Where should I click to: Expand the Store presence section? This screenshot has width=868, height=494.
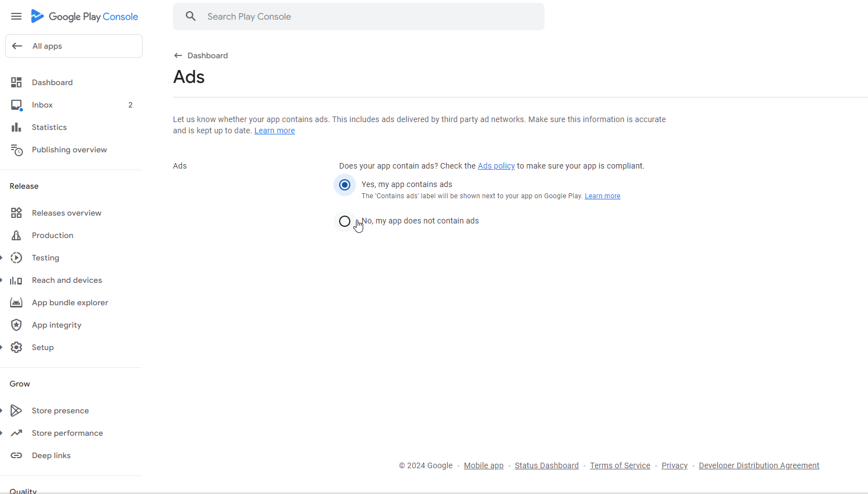point(60,410)
